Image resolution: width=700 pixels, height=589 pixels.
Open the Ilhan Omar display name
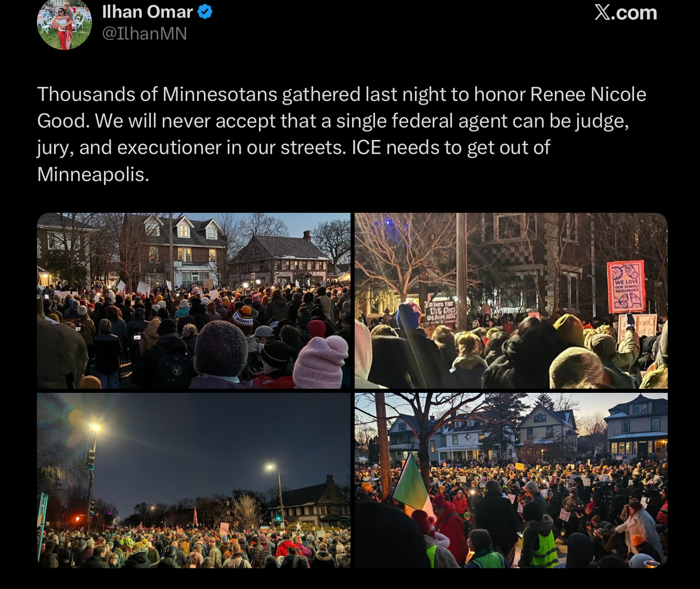pos(147,11)
